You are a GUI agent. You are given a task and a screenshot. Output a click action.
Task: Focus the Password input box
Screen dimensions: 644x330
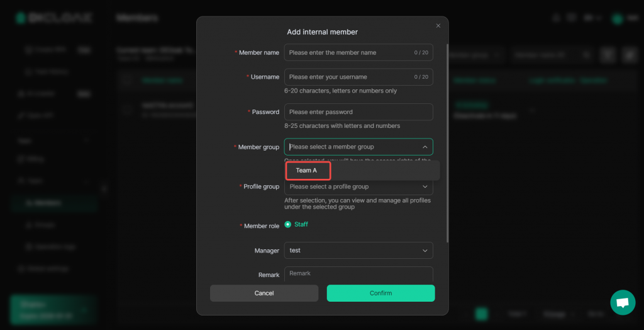pos(358,112)
